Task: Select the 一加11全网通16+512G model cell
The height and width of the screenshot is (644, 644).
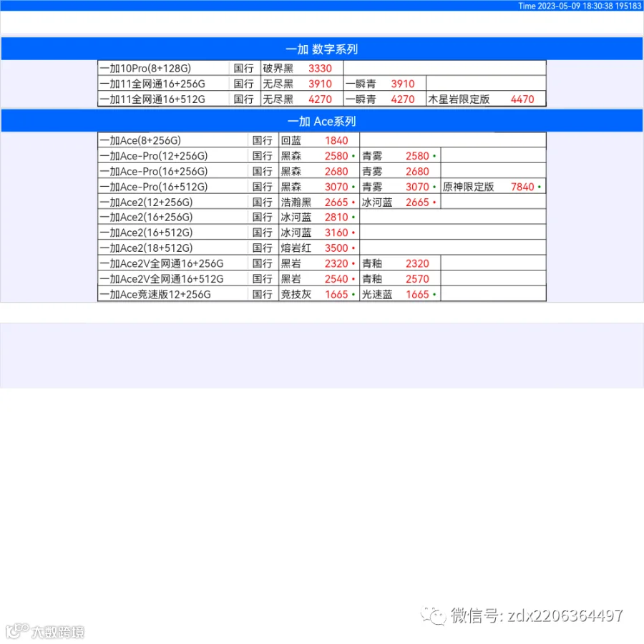Action: pos(163,99)
